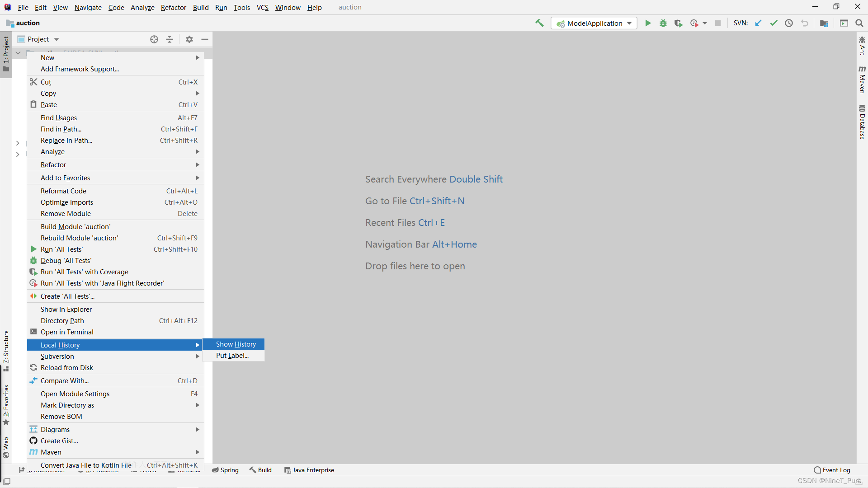Open the Event Log button

(832, 470)
